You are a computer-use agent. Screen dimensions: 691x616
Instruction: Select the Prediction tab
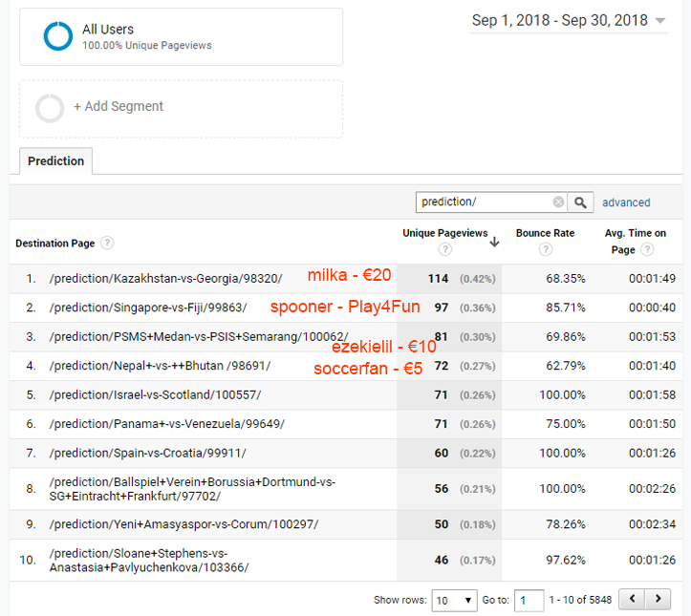(x=55, y=161)
